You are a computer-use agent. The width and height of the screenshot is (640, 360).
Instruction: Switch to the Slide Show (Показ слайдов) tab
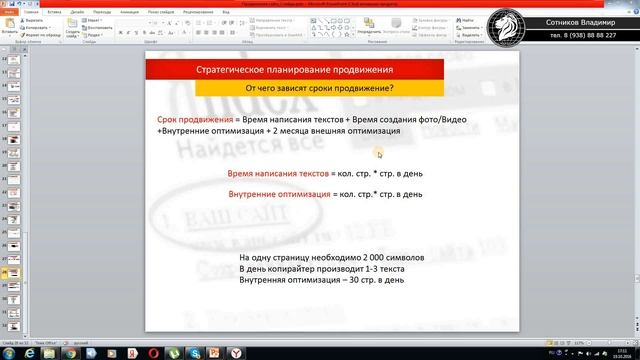(161, 12)
